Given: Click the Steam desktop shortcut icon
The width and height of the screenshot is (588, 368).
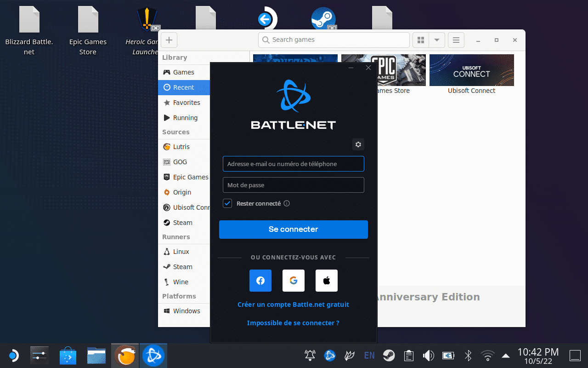Looking at the screenshot, I should click(323, 18).
